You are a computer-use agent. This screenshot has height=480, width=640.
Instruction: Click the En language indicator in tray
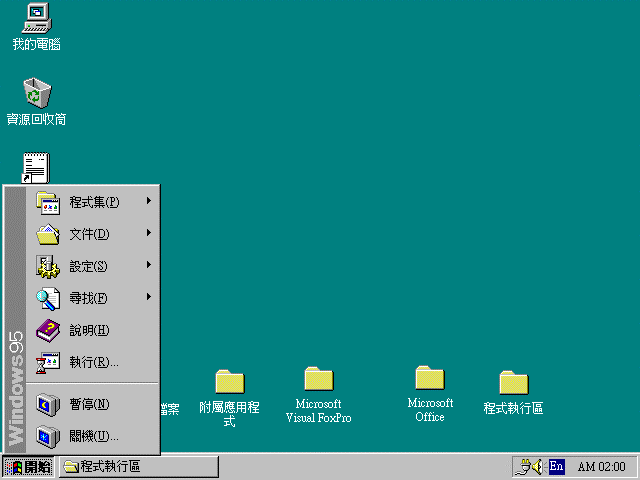pos(557,466)
